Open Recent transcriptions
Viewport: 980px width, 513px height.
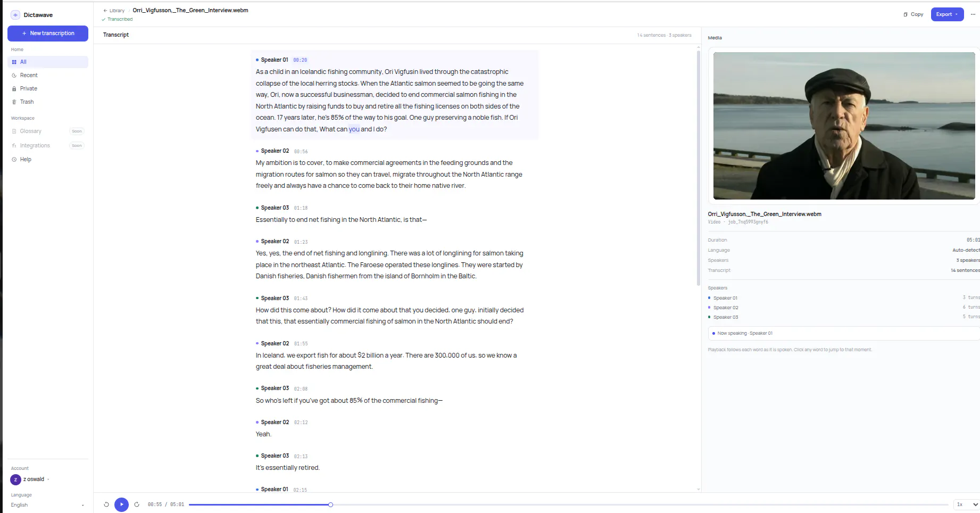(x=48, y=76)
